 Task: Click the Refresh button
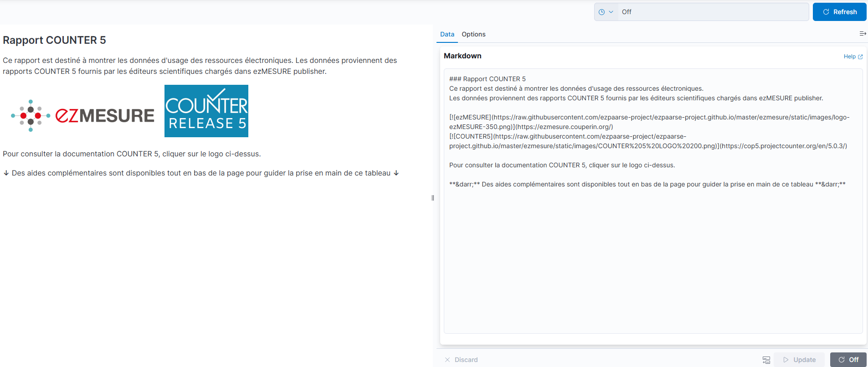click(x=839, y=12)
